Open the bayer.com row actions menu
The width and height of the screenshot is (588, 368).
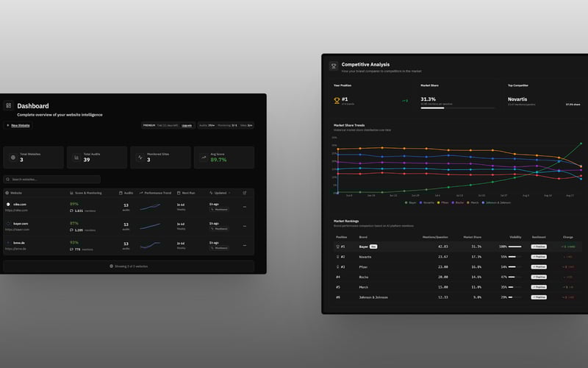[x=245, y=226]
